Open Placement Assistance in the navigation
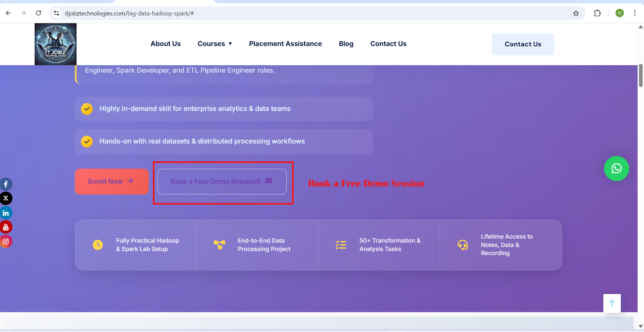The width and height of the screenshot is (644, 332). click(x=285, y=44)
